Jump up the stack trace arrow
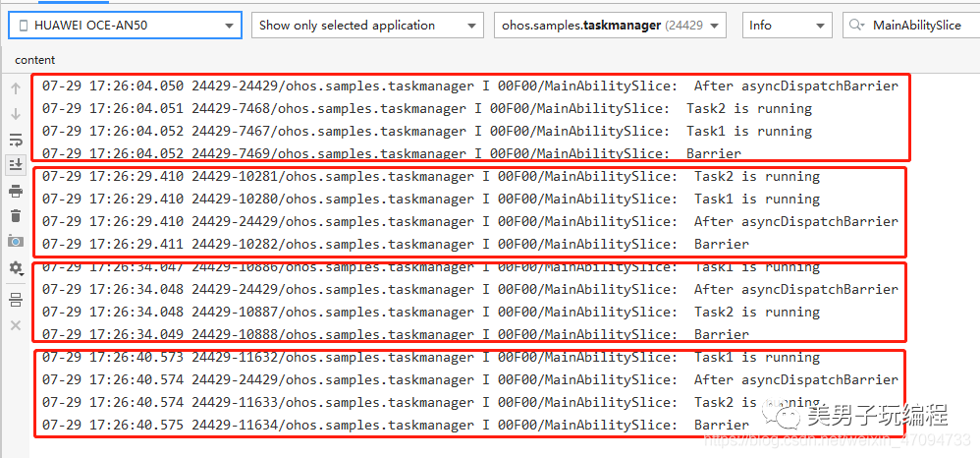980x458 pixels. pos(16,88)
